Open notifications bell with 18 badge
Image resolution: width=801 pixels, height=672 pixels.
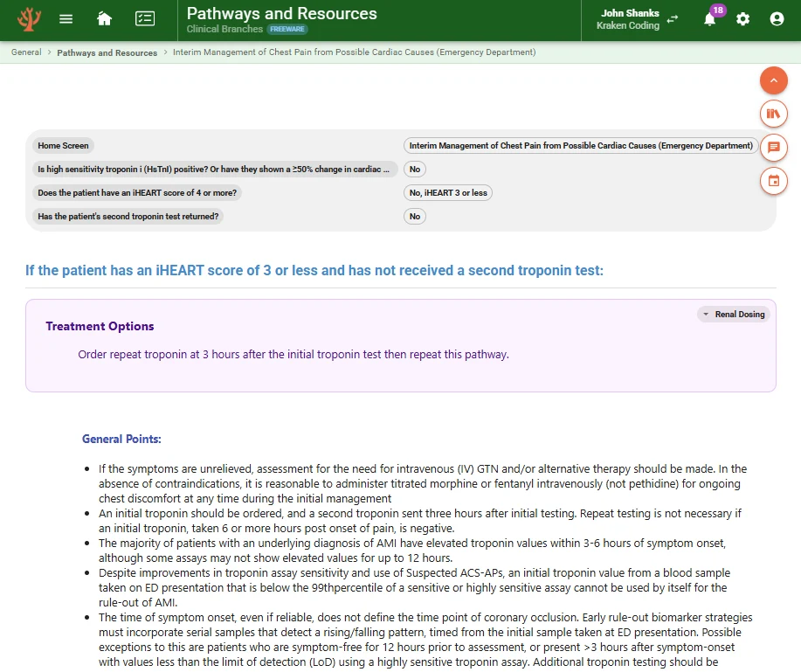[710, 19]
